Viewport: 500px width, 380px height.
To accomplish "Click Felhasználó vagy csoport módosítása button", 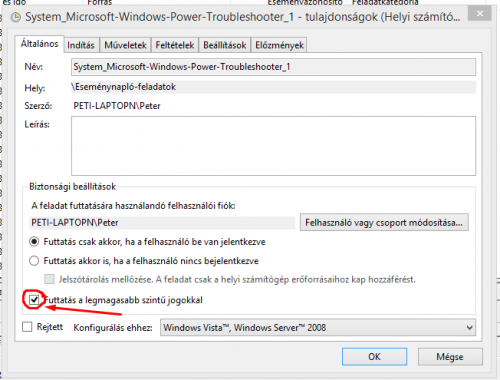I will 384,222.
